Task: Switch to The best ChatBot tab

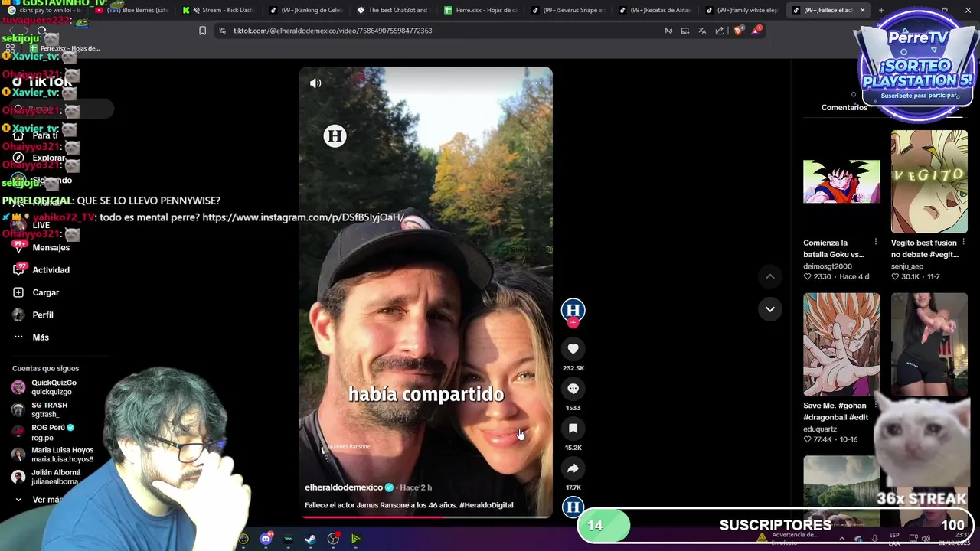Action: (x=393, y=10)
